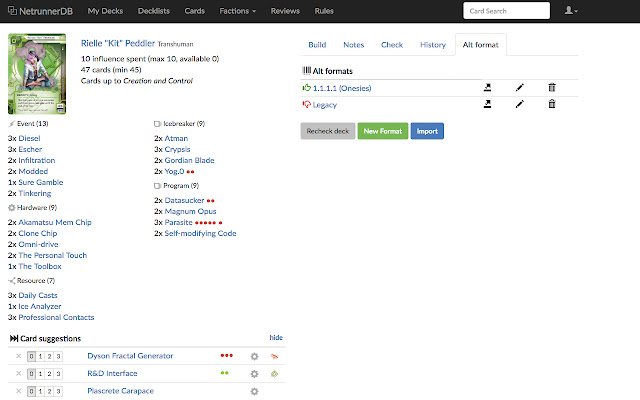640x400 pixels.
Task: Open the R&D Interface suggestion link
Action: (112, 373)
